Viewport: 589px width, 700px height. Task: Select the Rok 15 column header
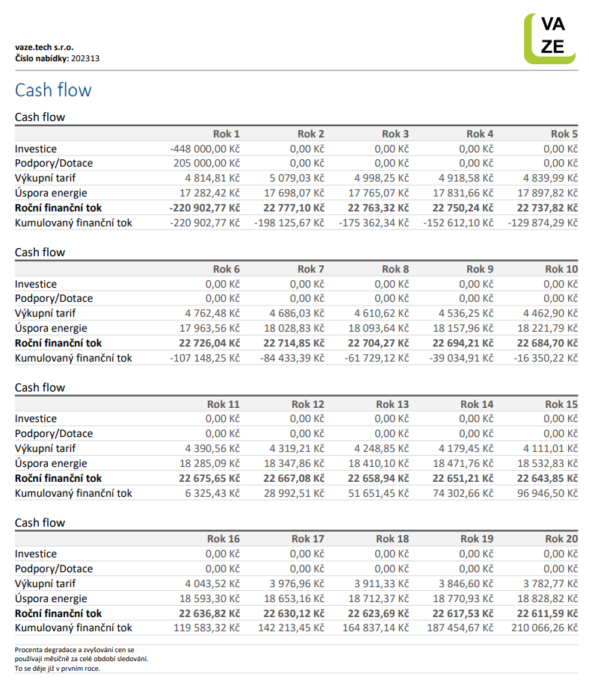coord(561,404)
